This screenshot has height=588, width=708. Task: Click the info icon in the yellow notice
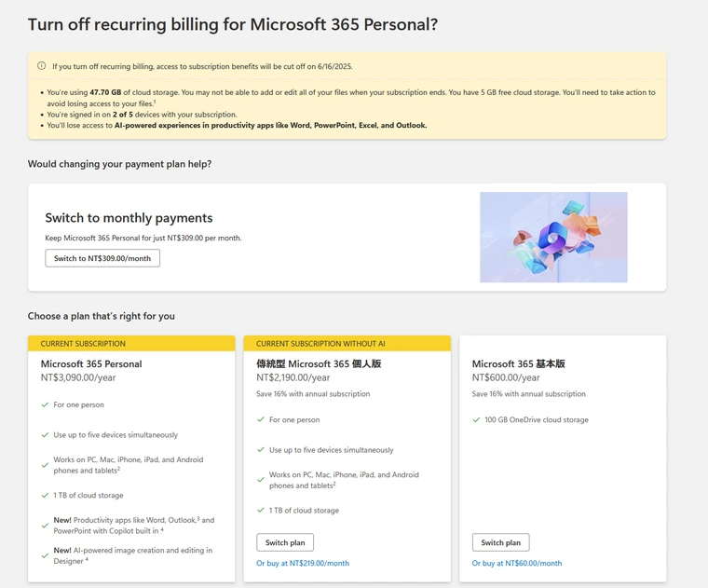click(42, 66)
